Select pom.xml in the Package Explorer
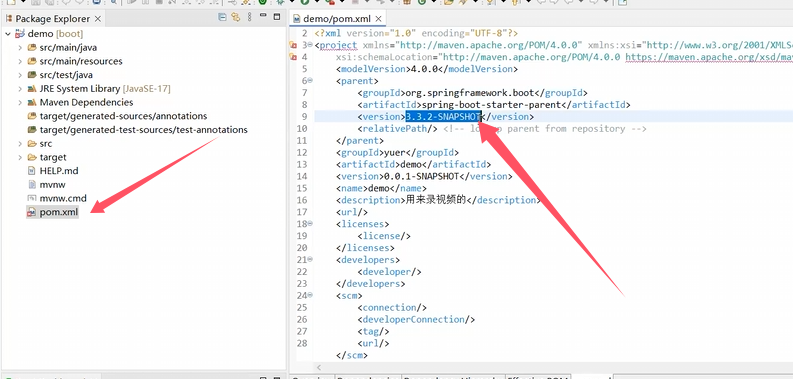This screenshot has height=379, width=793. coord(59,212)
